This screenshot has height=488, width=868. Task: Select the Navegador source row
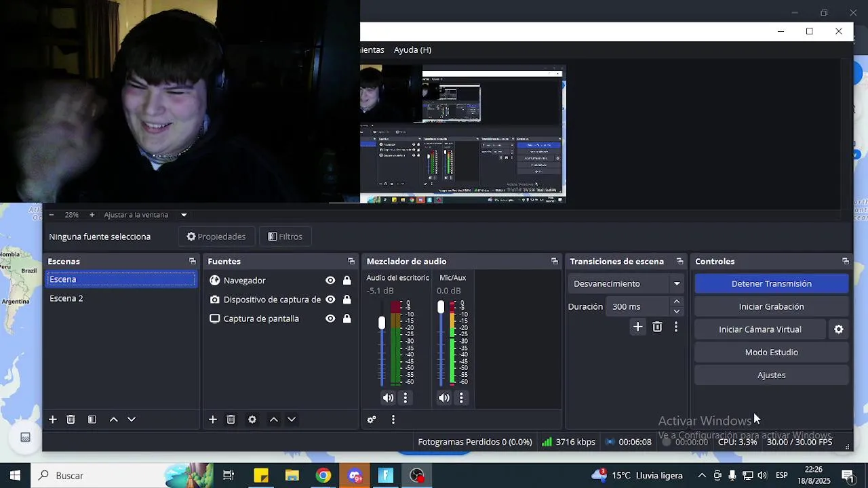click(x=280, y=281)
